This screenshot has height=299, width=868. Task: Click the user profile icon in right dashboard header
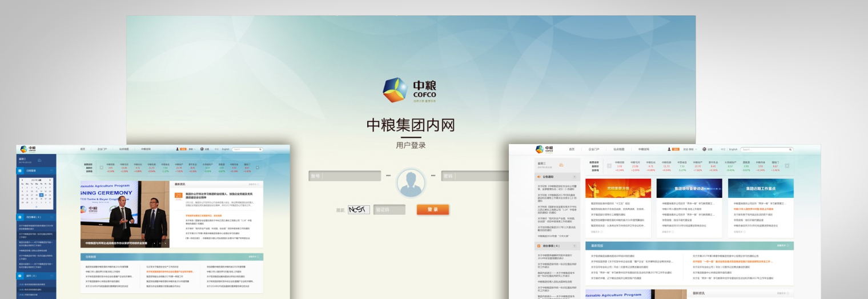pyautogui.click(x=669, y=149)
